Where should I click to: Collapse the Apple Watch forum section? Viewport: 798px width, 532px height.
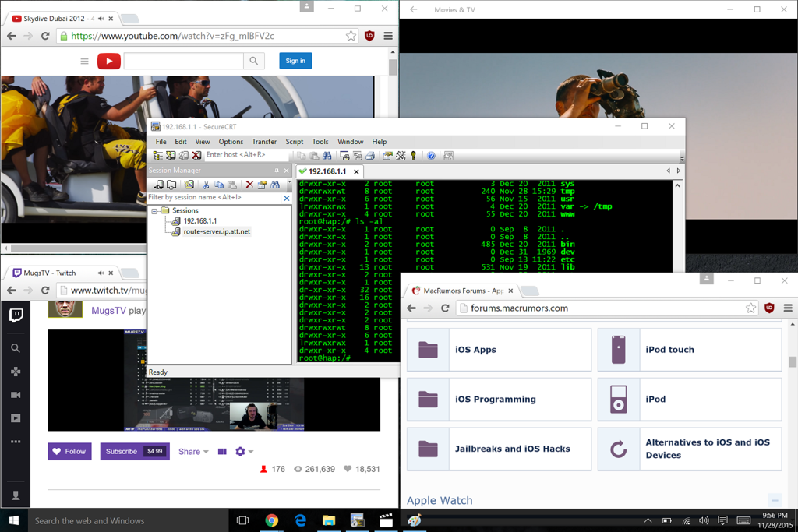click(x=774, y=499)
